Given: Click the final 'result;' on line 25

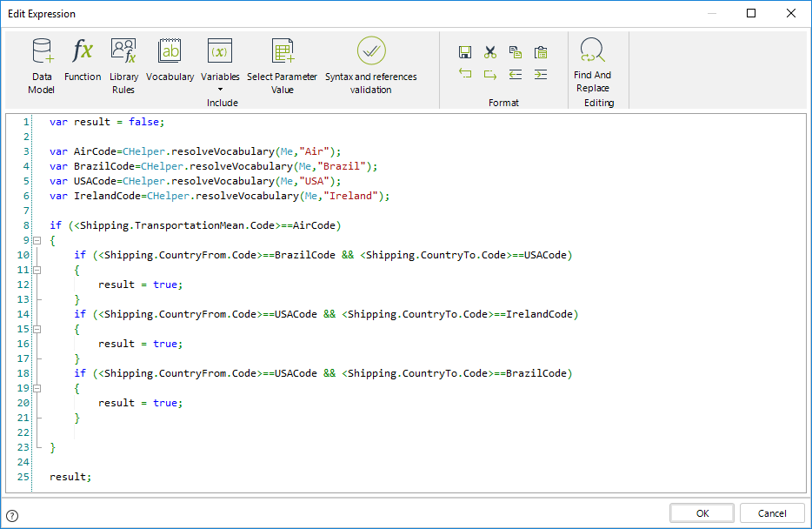Looking at the screenshot, I should (x=70, y=477).
